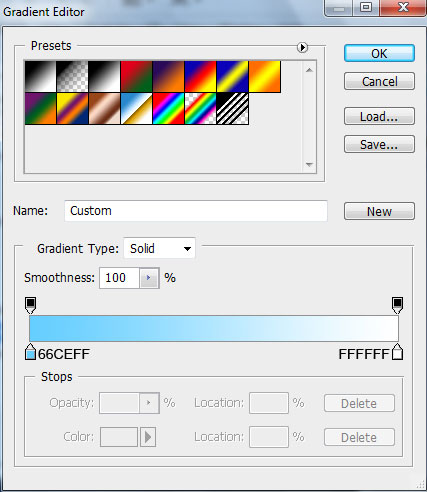Select the FFFFFF white color stop
Image resolution: width=427 pixels, height=492 pixels.
[397, 352]
